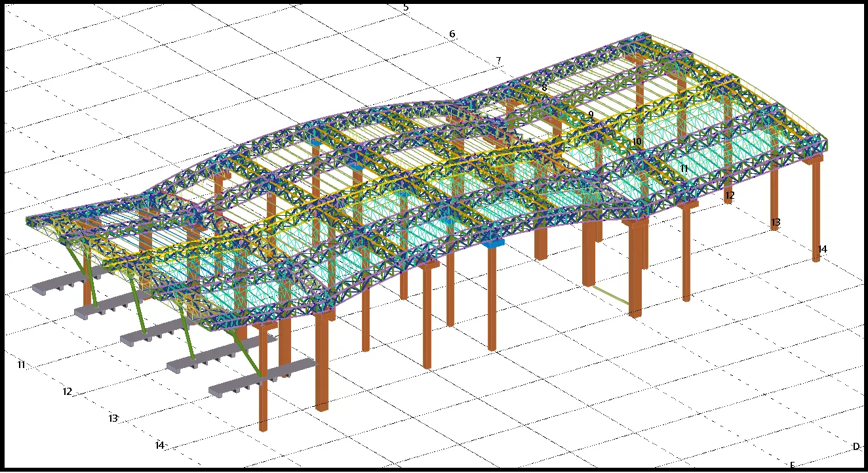Select brown column above right-side label 14
Viewport: 868px width, 473px height.
(816, 210)
